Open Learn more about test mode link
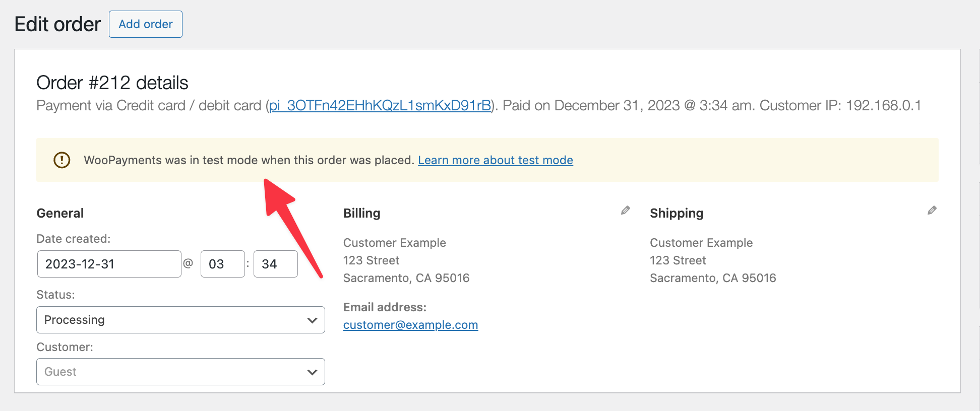980x411 pixels. (495, 160)
